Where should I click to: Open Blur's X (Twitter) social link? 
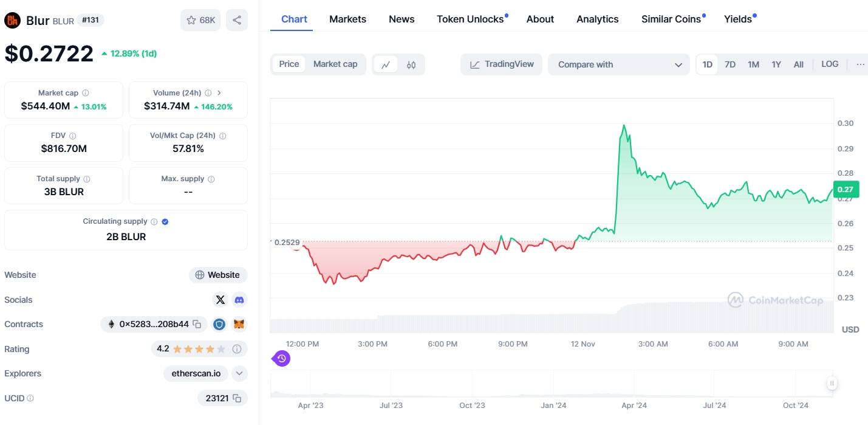pos(220,300)
